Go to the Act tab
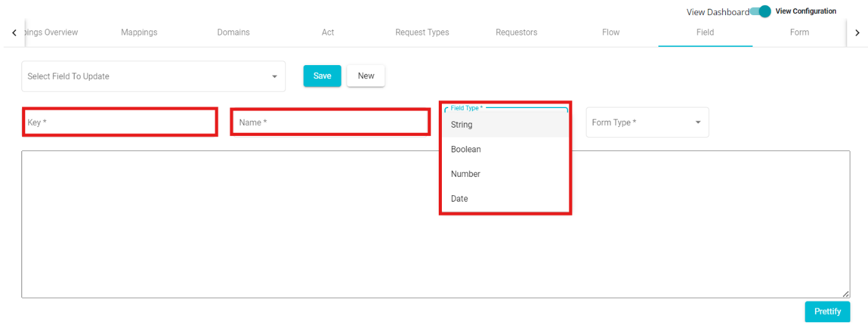 click(x=328, y=32)
